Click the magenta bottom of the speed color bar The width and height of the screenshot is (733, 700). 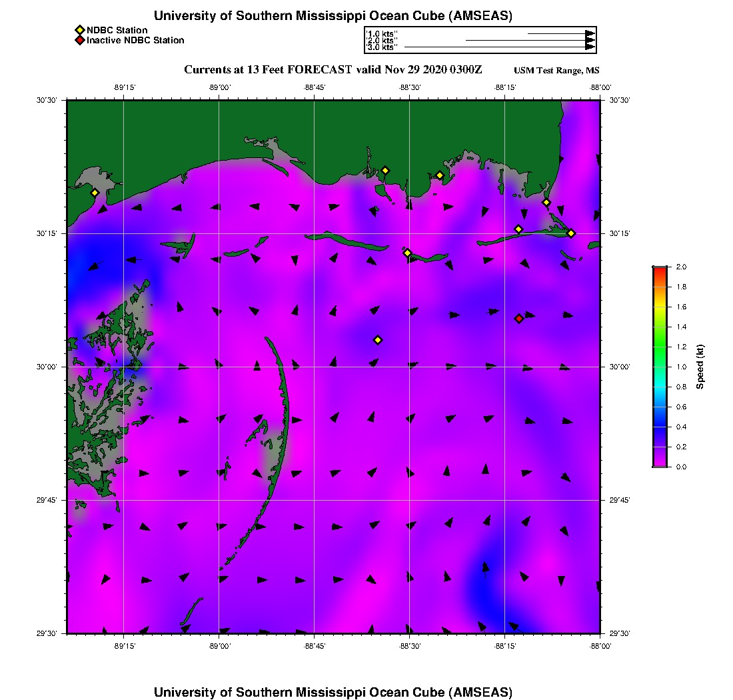[659, 464]
